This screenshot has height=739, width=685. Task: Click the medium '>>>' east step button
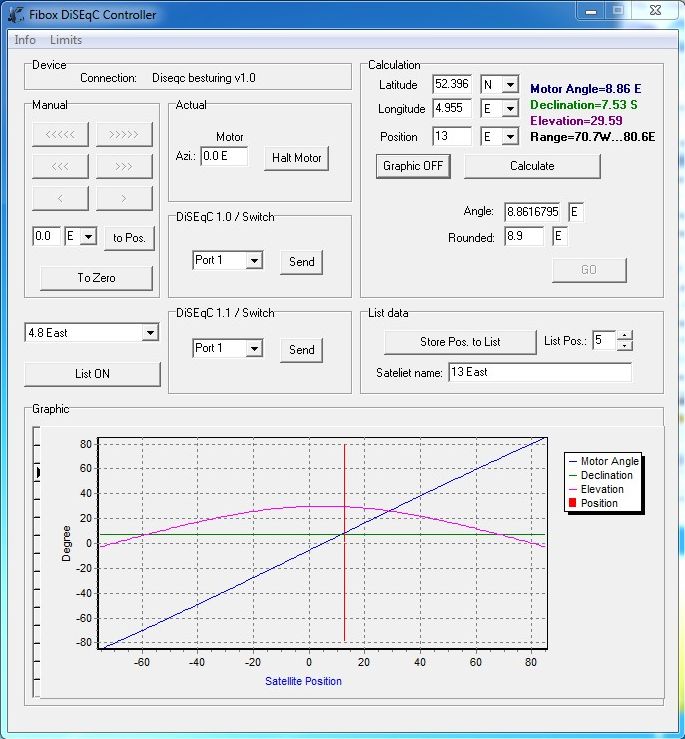(x=124, y=166)
